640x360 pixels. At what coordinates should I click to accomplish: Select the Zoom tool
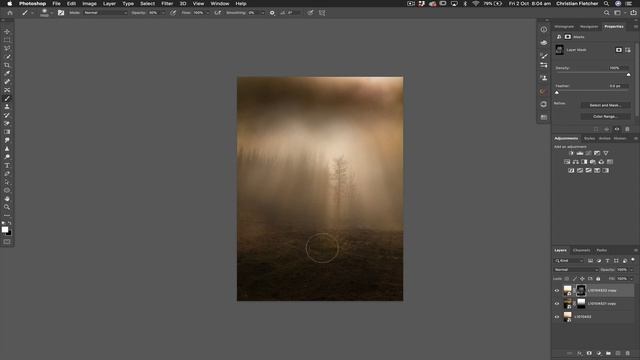click(x=7, y=207)
